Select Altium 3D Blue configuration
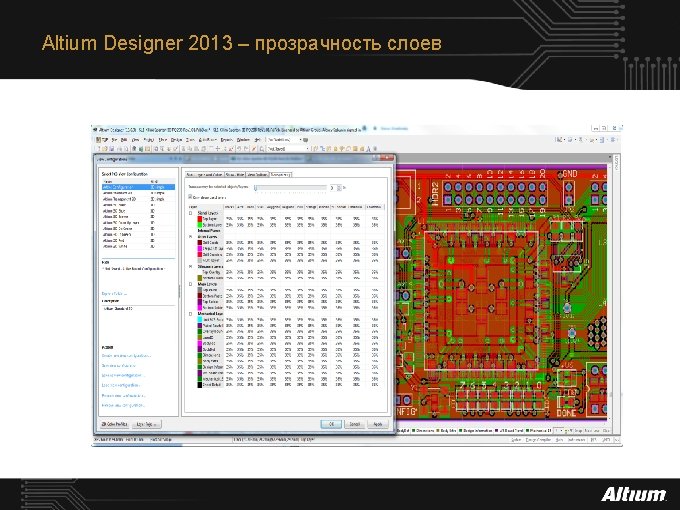 pyautogui.click(x=138, y=211)
